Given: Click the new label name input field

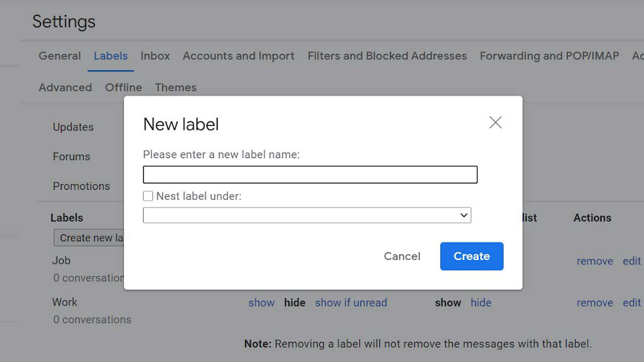Looking at the screenshot, I should coord(310,175).
